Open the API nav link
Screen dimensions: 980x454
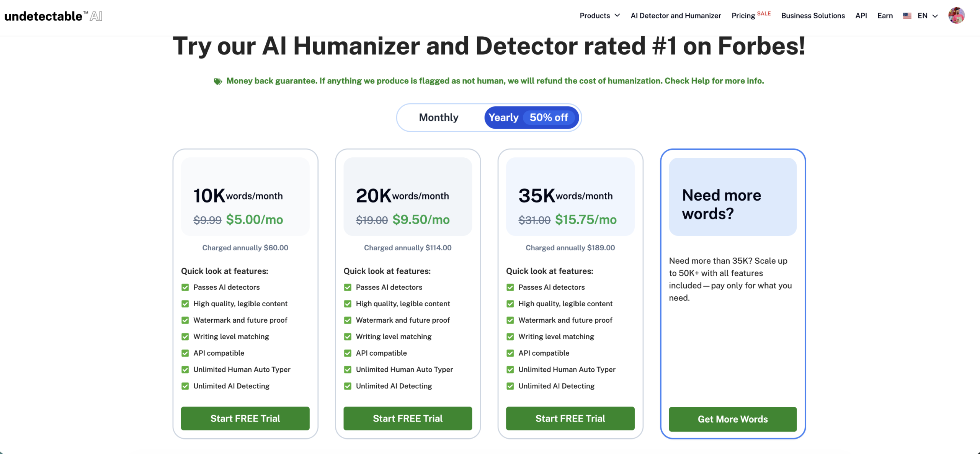861,16
